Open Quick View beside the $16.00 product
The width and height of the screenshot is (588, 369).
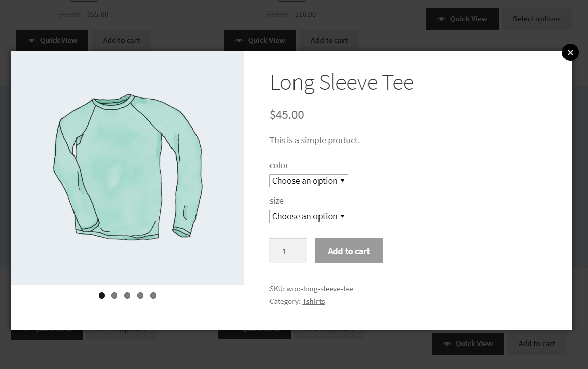tap(260, 40)
